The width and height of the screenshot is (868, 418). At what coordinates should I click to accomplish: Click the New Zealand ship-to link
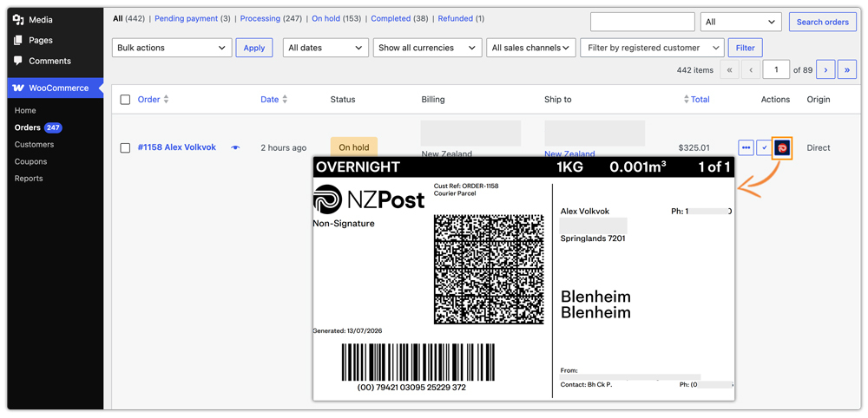pos(569,153)
